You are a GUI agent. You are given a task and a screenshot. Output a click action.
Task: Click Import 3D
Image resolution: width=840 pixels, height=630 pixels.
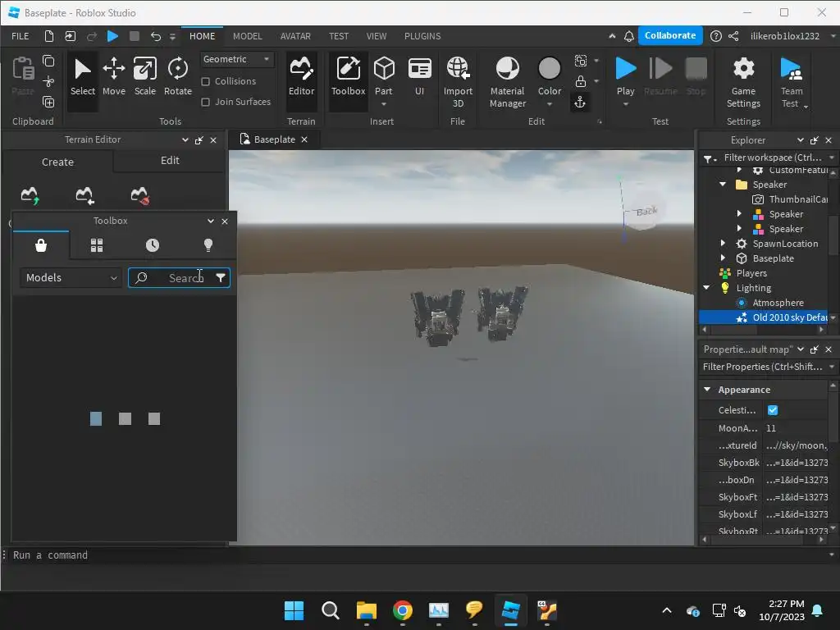click(458, 81)
